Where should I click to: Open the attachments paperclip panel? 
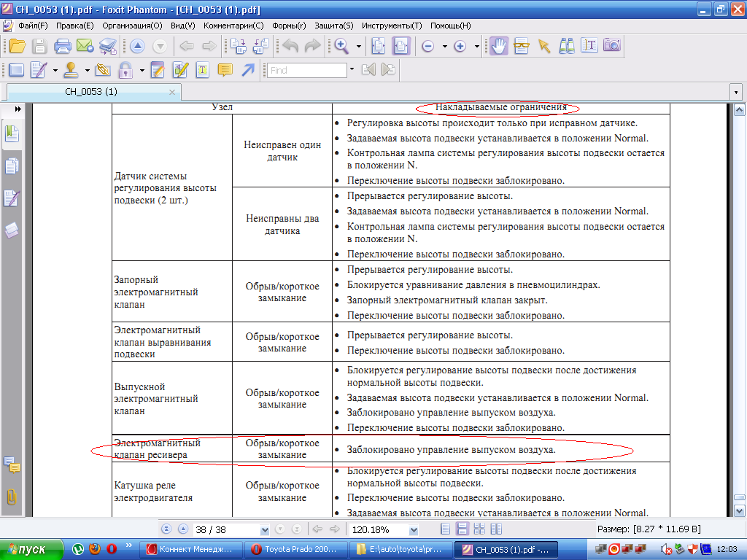click(12, 497)
